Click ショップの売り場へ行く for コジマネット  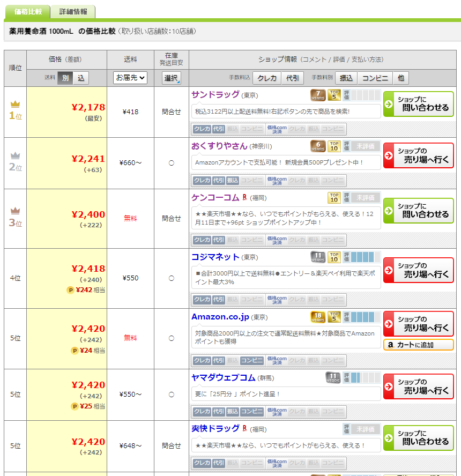click(x=419, y=270)
